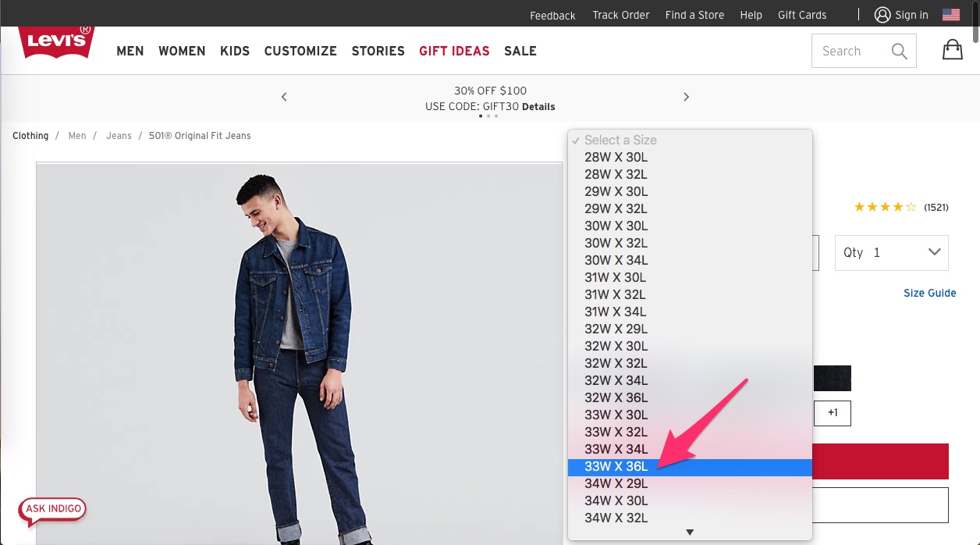This screenshot has width=980, height=545.
Task: Browse GIFT IDEAS
Action: 454,52
